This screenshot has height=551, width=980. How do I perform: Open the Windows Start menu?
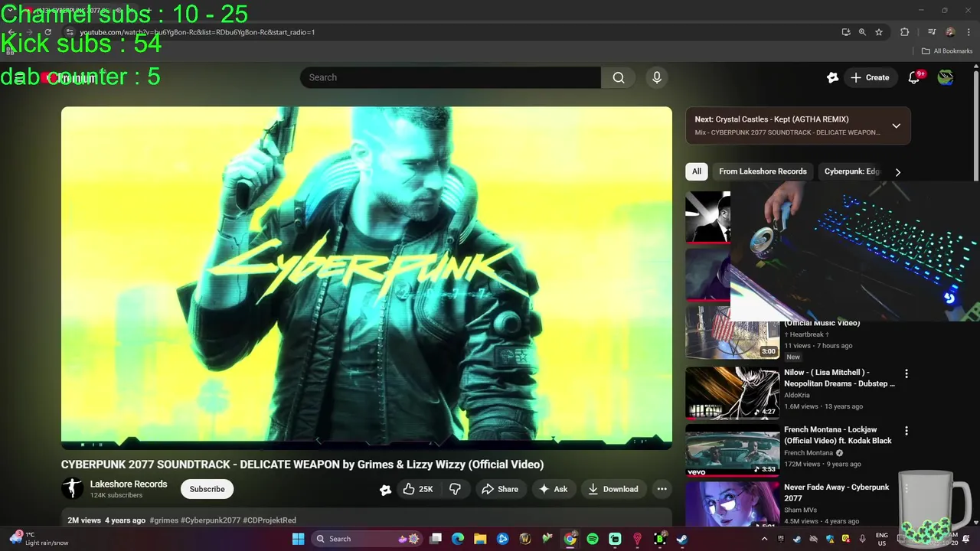(x=298, y=539)
